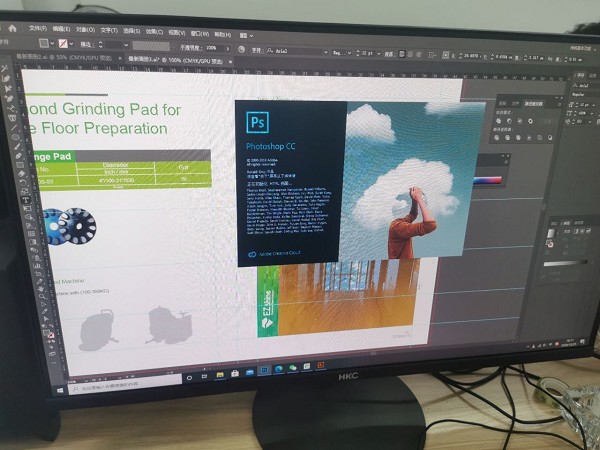600x450 pixels.
Task: Open the stroke weight dropdown
Action: tap(126, 45)
